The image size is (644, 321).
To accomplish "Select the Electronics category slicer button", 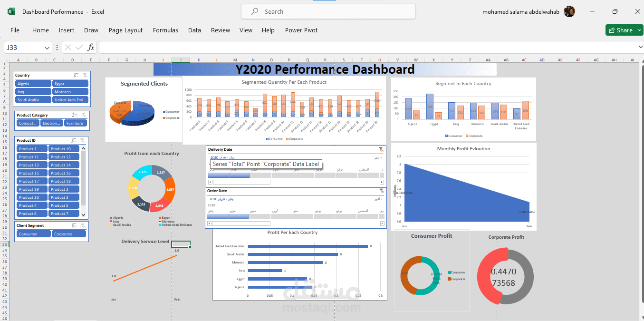I will (52, 123).
